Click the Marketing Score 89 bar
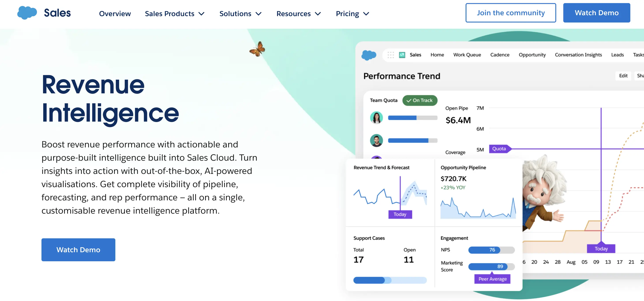The image size is (644, 301). pyautogui.click(x=491, y=267)
